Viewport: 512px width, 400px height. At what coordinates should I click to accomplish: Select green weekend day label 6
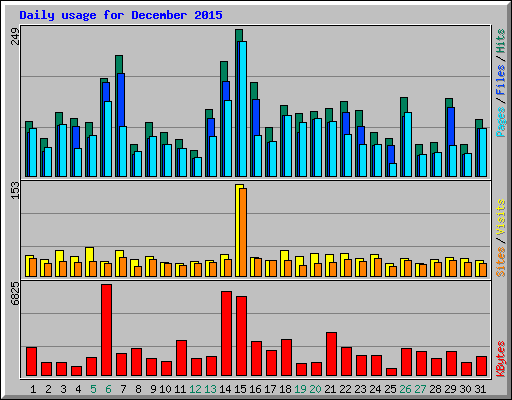click(x=108, y=389)
